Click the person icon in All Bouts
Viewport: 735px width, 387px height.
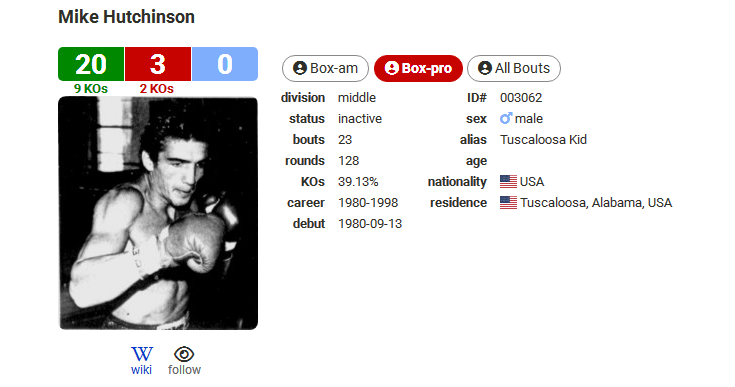(x=485, y=68)
